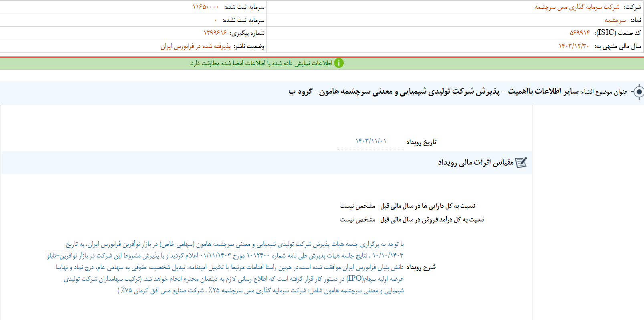Click unregistered capital value ۰
The image size is (644, 320).
(216, 20)
